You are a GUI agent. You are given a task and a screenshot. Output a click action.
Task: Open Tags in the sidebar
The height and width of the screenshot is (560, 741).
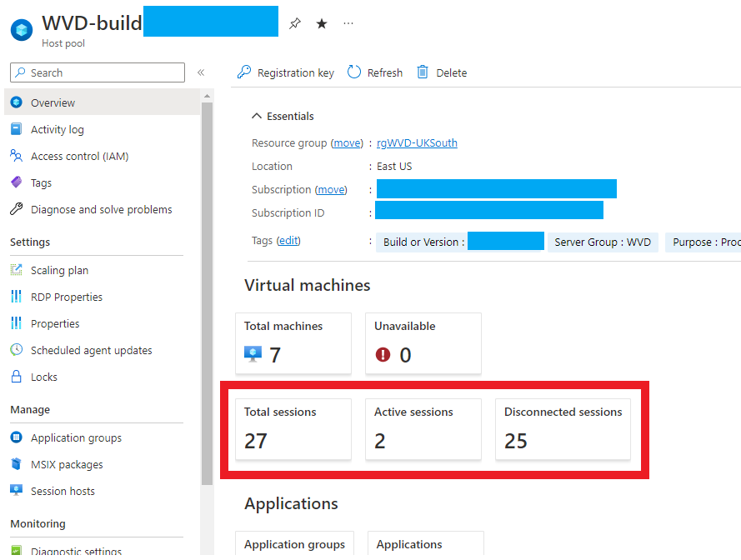102,182
